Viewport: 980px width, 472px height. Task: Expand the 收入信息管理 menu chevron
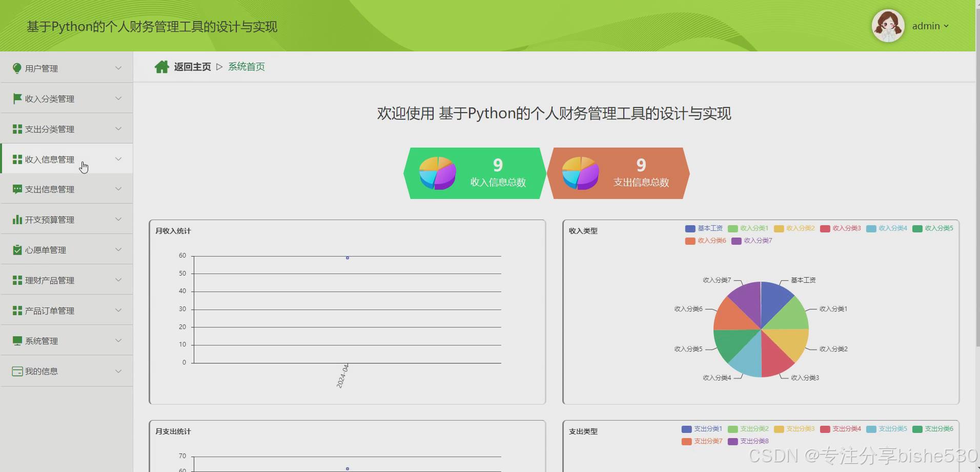118,159
